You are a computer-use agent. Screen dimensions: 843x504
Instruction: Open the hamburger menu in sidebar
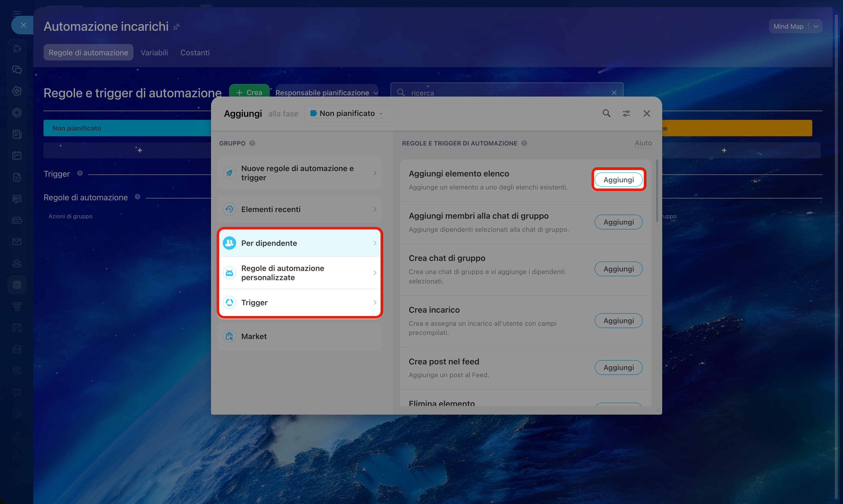pyautogui.click(x=17, y=14)
